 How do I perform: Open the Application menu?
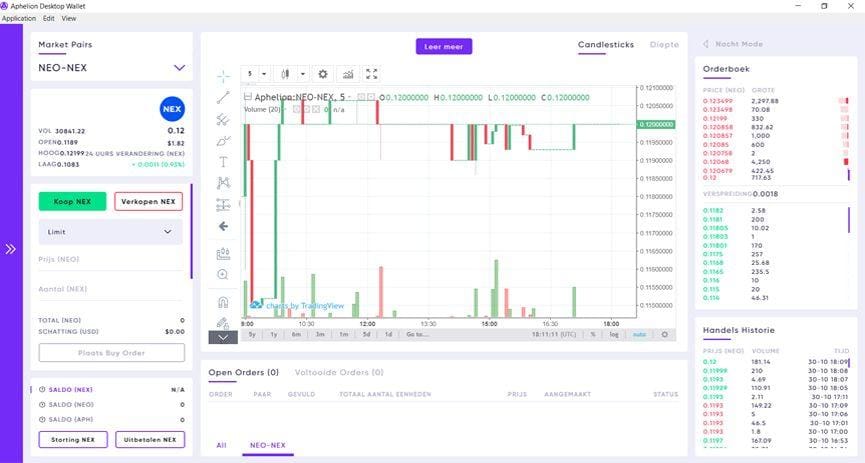click(x=19, y=18)
